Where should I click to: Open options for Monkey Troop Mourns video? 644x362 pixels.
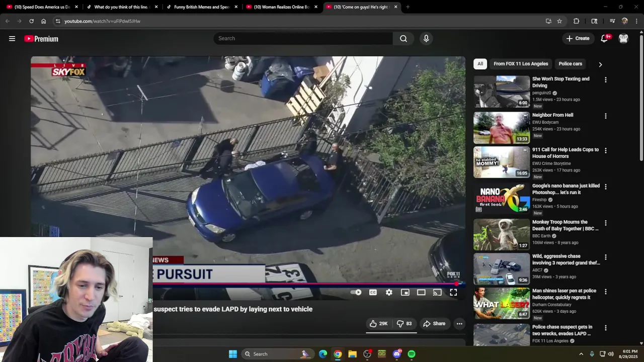click(606, 223)
